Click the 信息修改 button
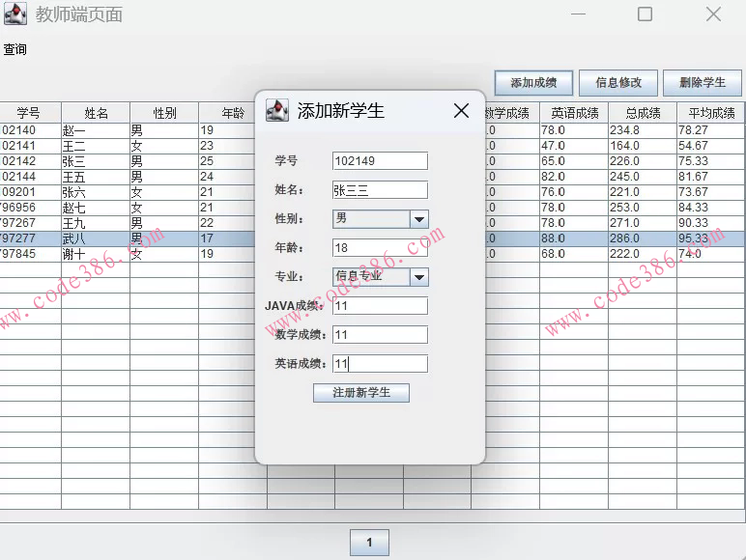 tap(618, 83)
